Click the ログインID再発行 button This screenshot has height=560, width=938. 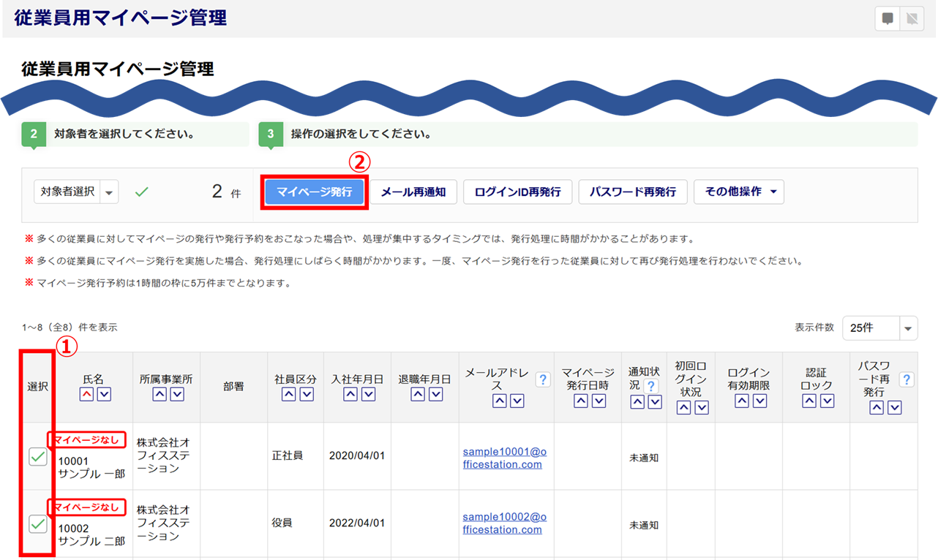point(517,192)
